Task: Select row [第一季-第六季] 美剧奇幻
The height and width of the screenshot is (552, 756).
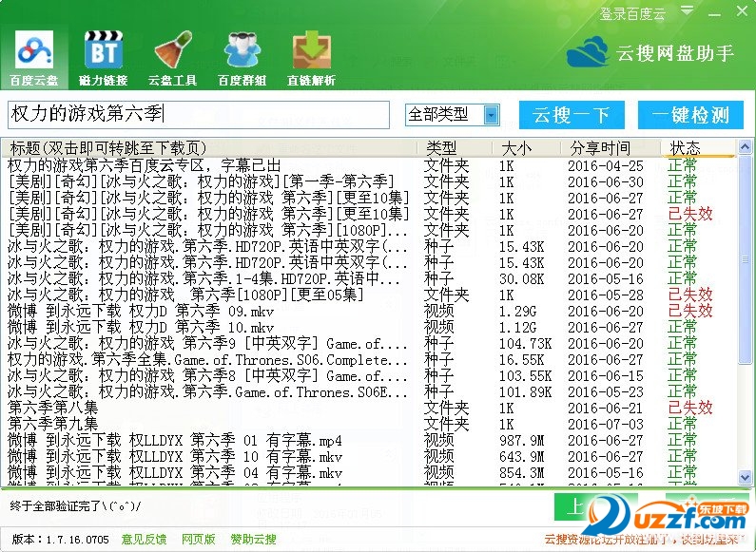Action: 369,181
